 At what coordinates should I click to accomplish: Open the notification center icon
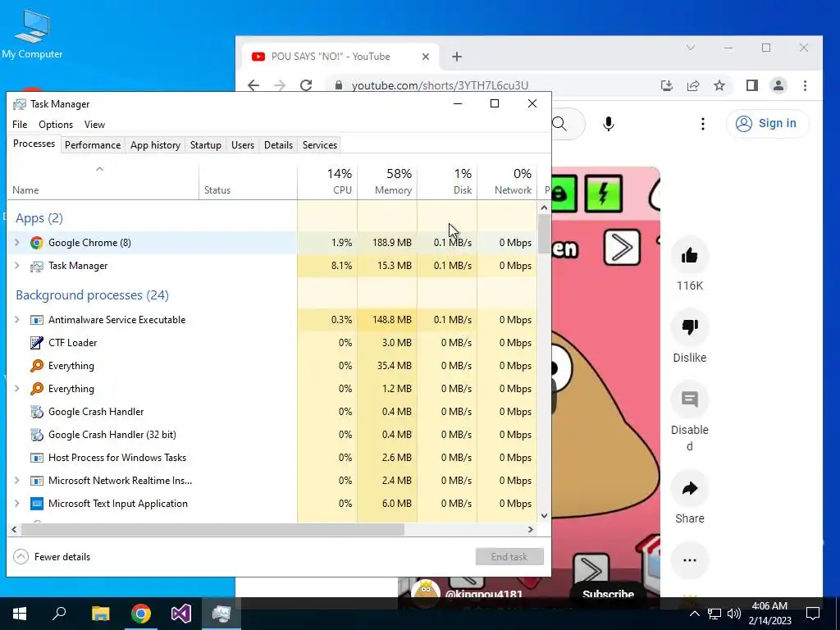click(x=813, y=614)
